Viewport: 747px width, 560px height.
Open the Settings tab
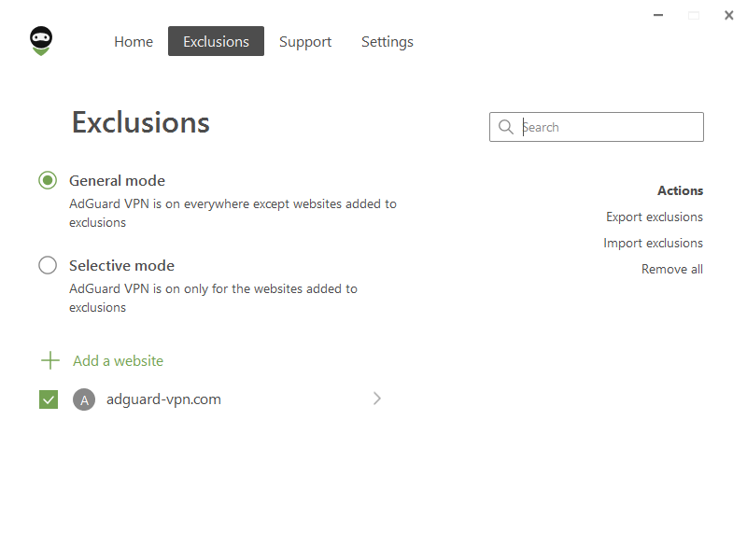click(387, 41)
